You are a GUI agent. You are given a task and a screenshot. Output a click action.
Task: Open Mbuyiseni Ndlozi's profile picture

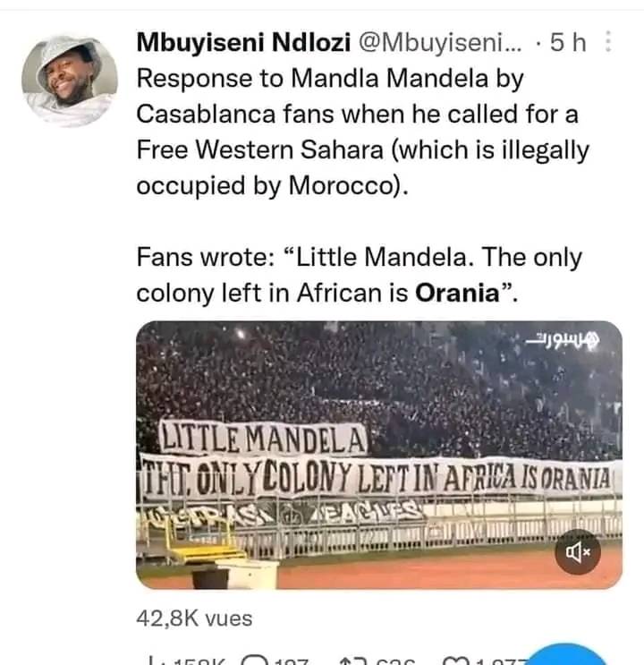click(x=69, y=81)
